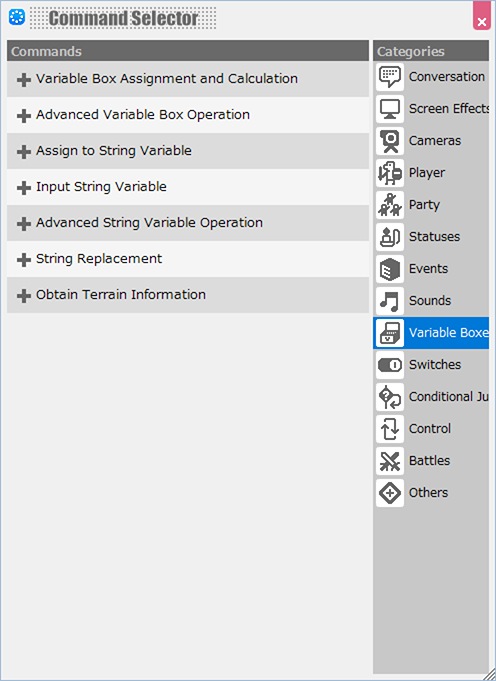Expand Variable Box Assignment and Calculation
The height and width of the screenshot is (681, 496).
[23, 79]
